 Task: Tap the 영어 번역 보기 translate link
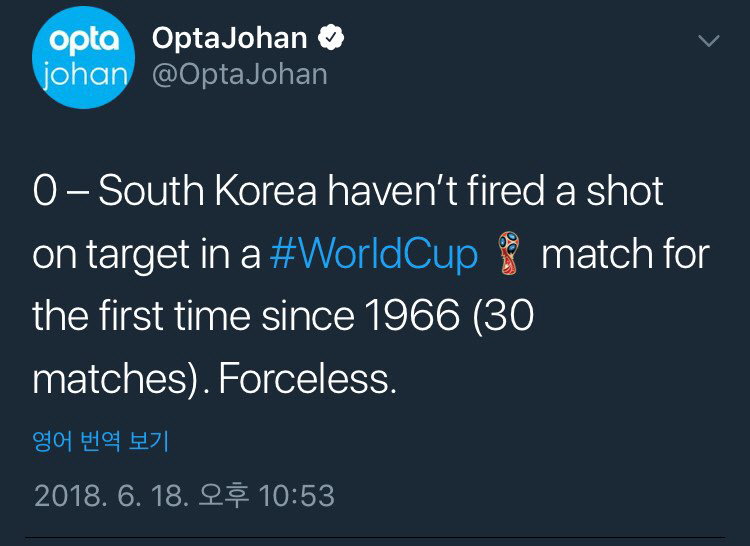101,441
